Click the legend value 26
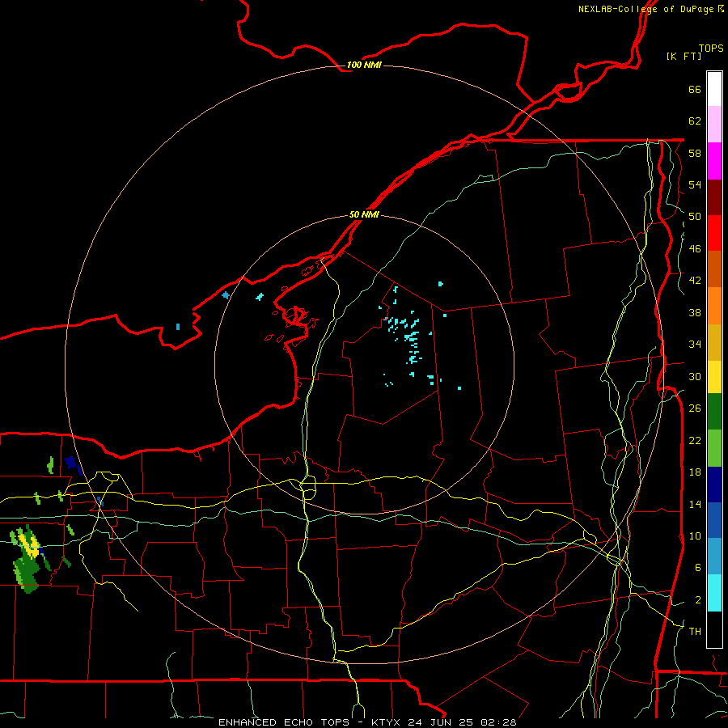The height and width of the screenshot is (728, 728). pos(695,408)
